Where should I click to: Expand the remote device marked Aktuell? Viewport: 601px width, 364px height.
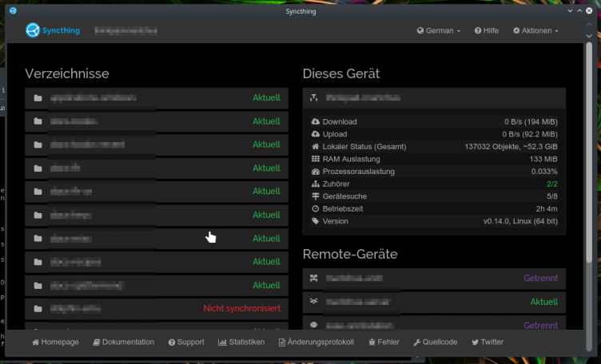pyautogui.click(x=434, y=302)
